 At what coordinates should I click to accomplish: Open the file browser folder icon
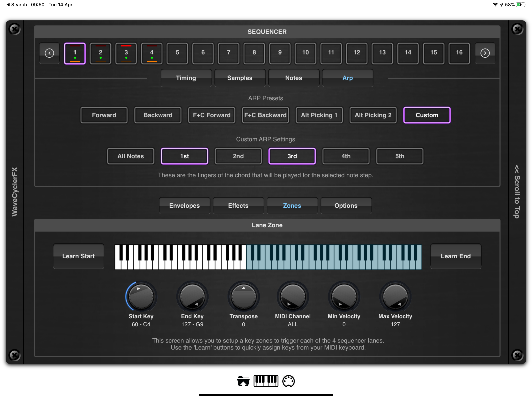click(243, 381)
